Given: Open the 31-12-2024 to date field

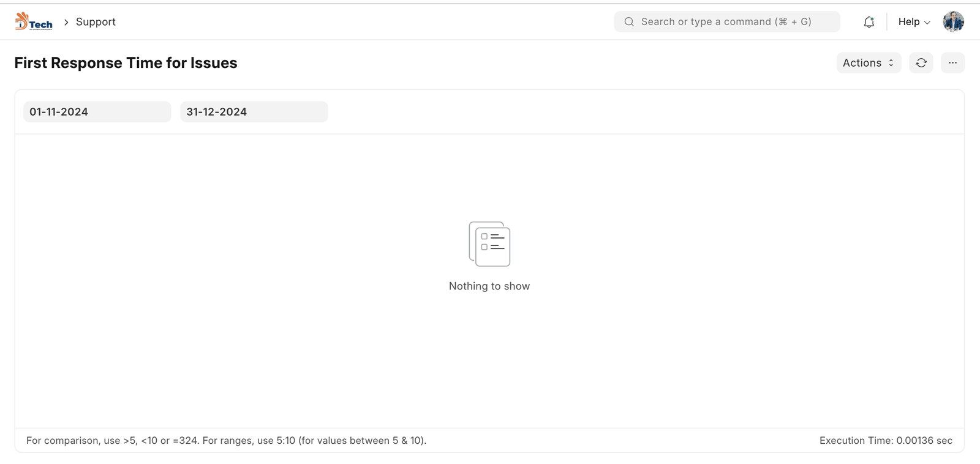Looking at the screenshot, I should (x=254, y=112).
